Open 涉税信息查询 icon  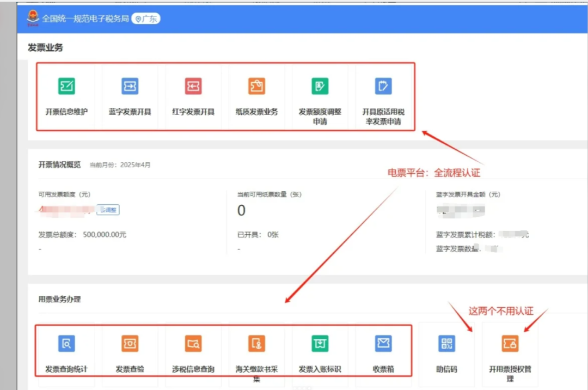[193, 344]
